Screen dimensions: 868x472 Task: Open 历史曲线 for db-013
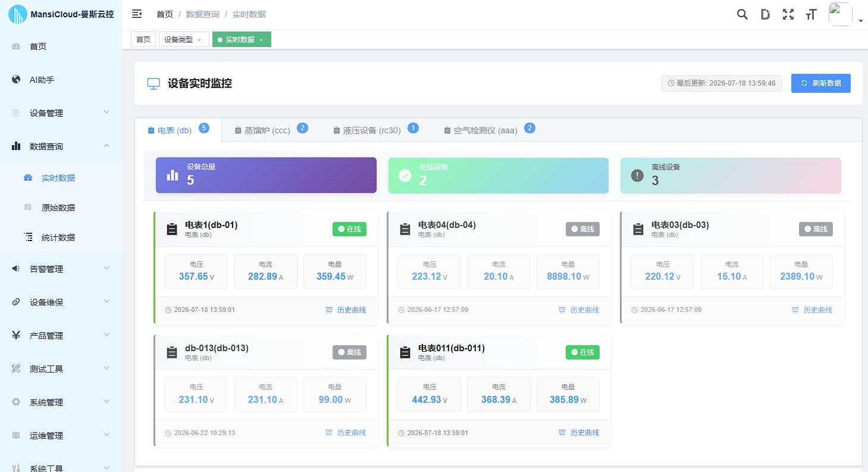tap(346, 433)
